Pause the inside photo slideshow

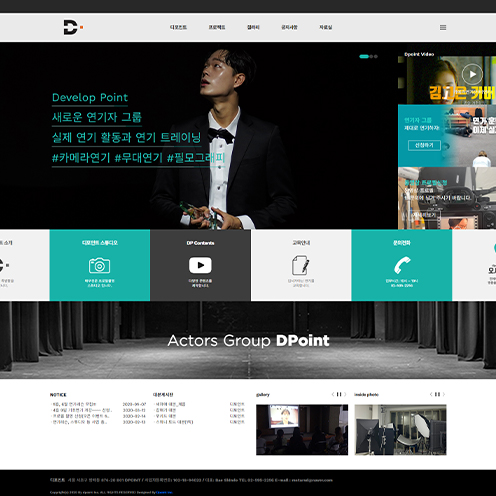(437, 394)
